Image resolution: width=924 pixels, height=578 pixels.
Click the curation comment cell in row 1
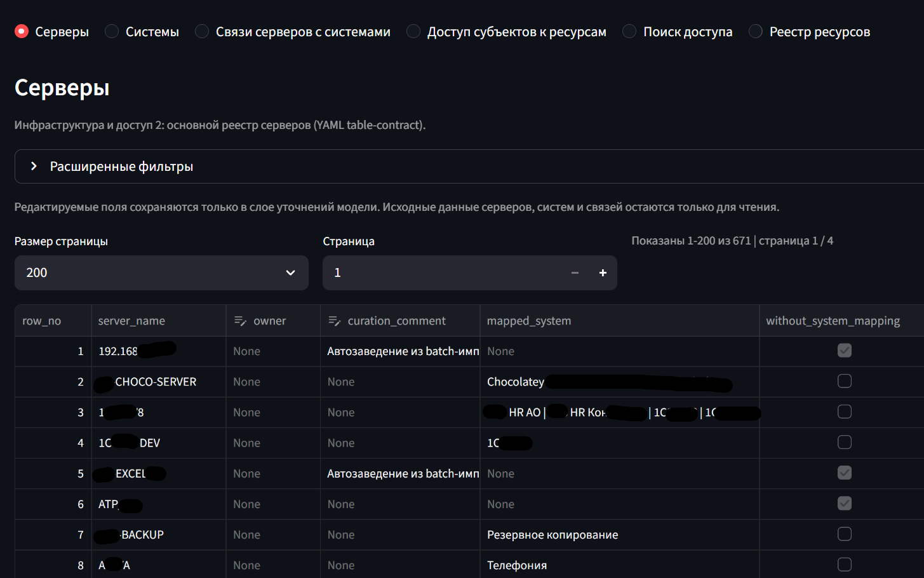point(400,351)
